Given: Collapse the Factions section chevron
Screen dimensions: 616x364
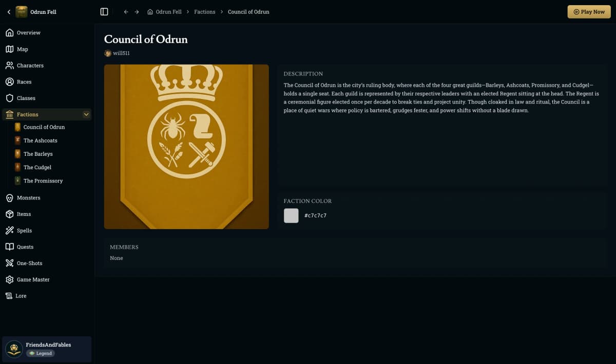Looking at the screenshot, I should (86, 114).
